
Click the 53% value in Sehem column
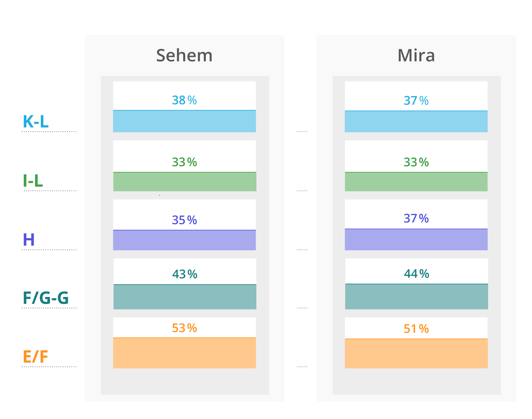(x=184, y=328)
